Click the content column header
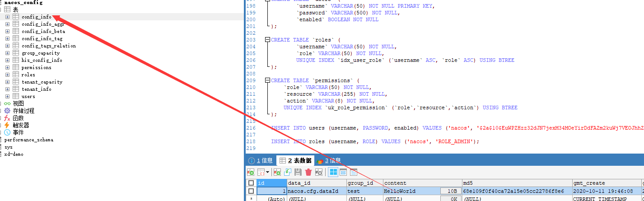 (x=422, y=183)
